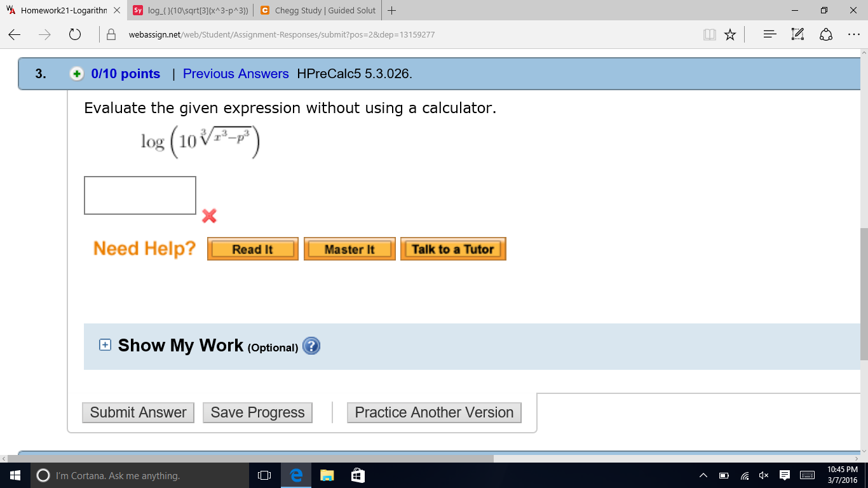The height and width of the screenshot is (488, 868).
Task: Open Task View on taskbar
Action: 264,475
